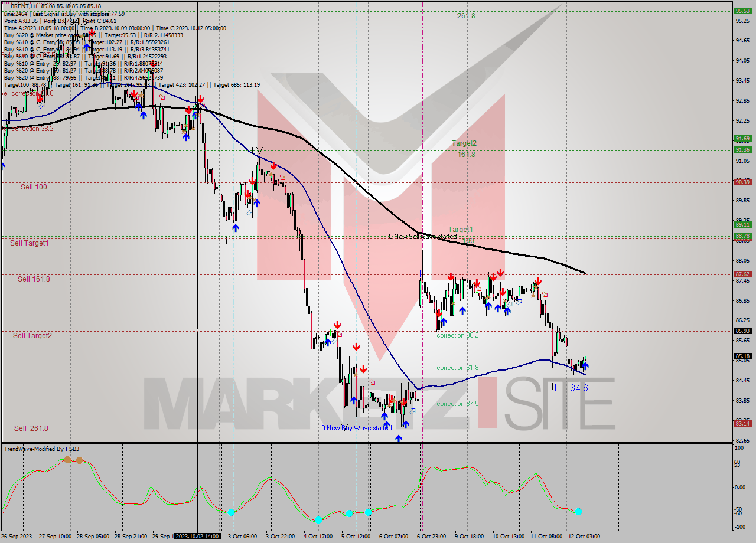
Task: Click the green 89.11 price tag
Action: coord(742,224)
